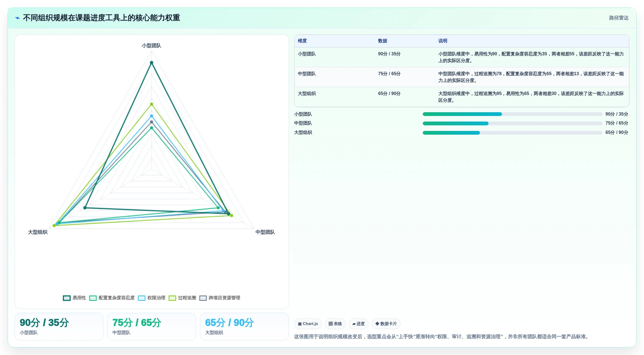Open the 75分 / 65分 中型团队 stat card
This screenshot has height=355, width=644.
[x=152, y=327]
